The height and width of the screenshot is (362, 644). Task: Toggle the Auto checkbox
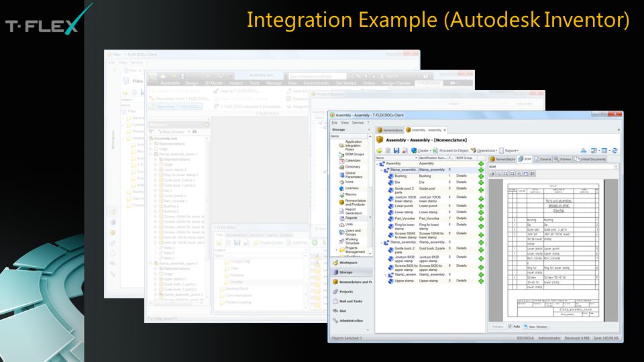(510, 326)
